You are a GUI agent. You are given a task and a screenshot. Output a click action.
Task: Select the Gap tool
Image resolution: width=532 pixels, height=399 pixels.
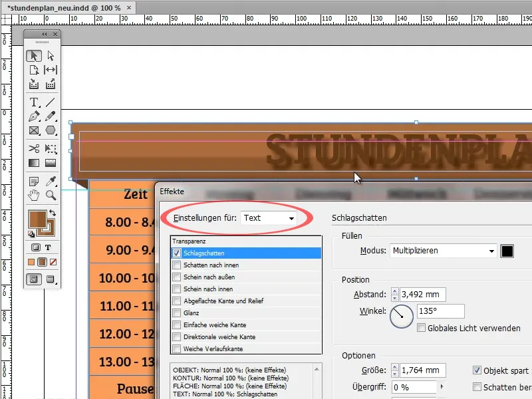click(51, 70)
